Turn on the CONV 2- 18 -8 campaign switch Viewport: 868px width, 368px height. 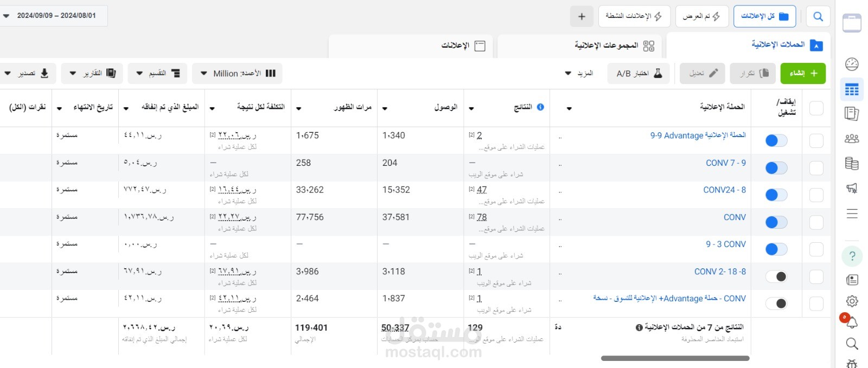point(776,277)
